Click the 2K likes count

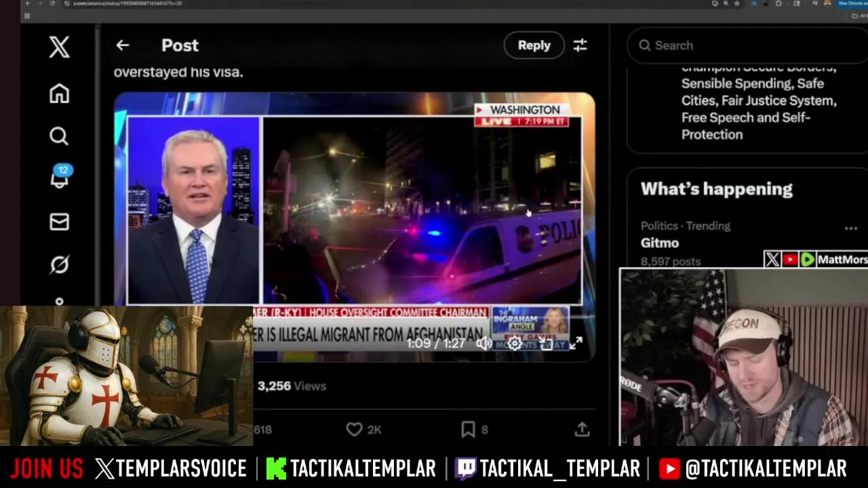click(x=374, y=430)
